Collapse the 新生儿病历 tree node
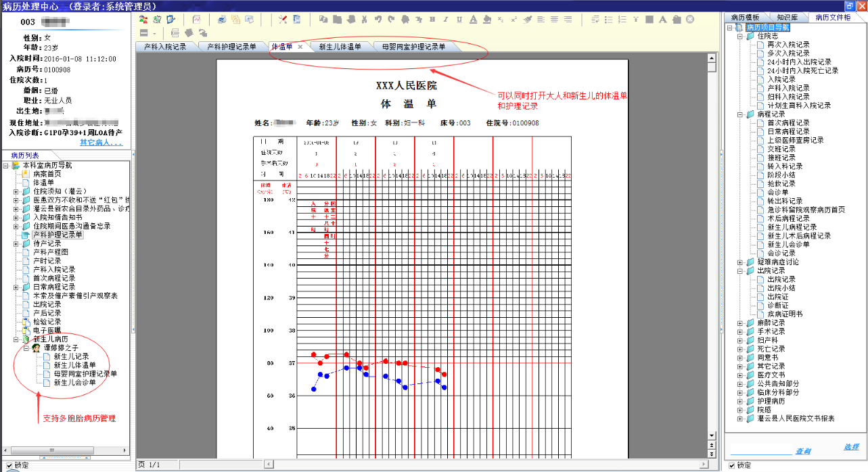Screen dimensions: 868x472 (16, 339)
